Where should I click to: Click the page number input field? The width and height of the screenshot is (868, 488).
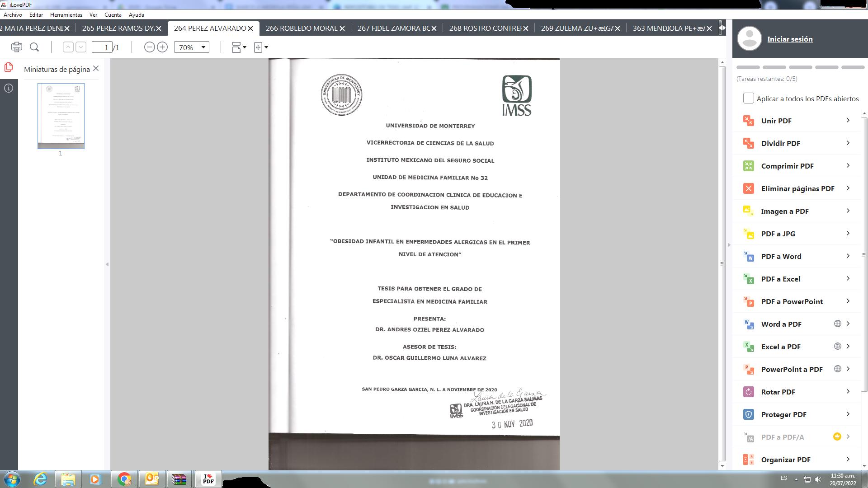pos(102,47)
